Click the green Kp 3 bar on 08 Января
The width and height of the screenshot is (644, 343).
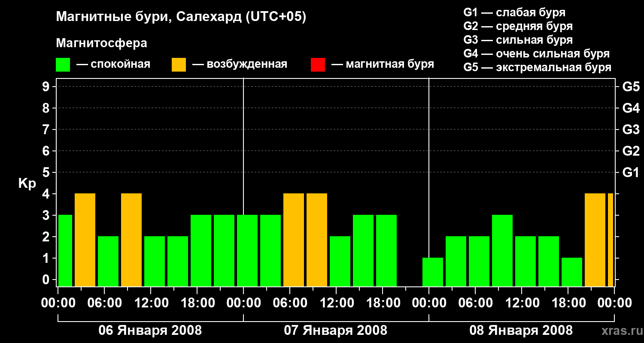pyautogui.click(x=502, y=250)
